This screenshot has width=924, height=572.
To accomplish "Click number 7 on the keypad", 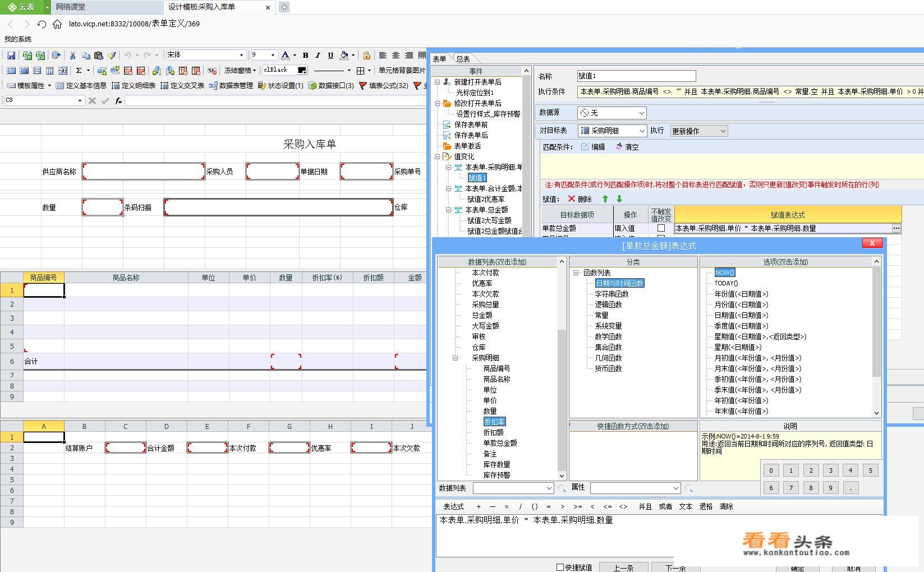I will click(x=791, y=488).
